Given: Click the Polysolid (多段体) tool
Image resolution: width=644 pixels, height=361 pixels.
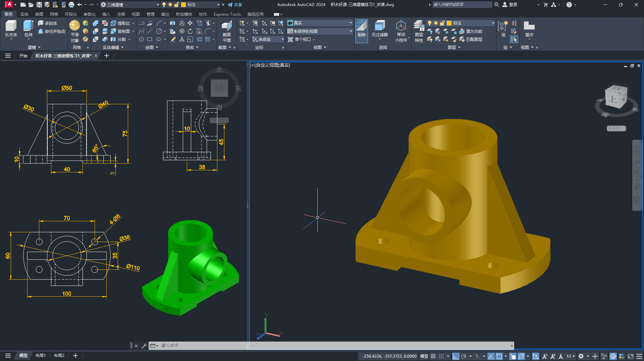Looking at the screenshot, I should pos(47,23).
